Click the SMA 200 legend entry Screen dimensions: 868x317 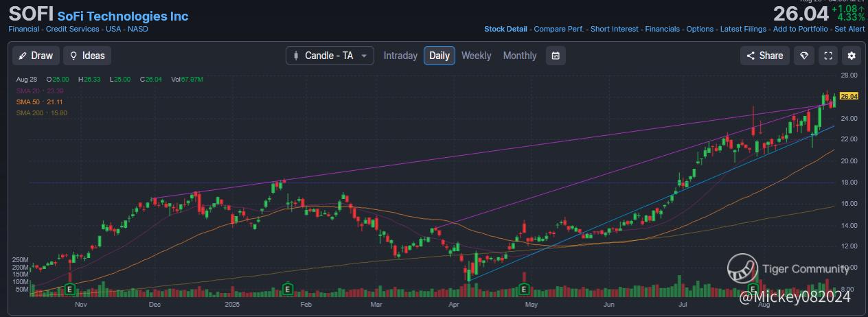[x=42, y=113]
